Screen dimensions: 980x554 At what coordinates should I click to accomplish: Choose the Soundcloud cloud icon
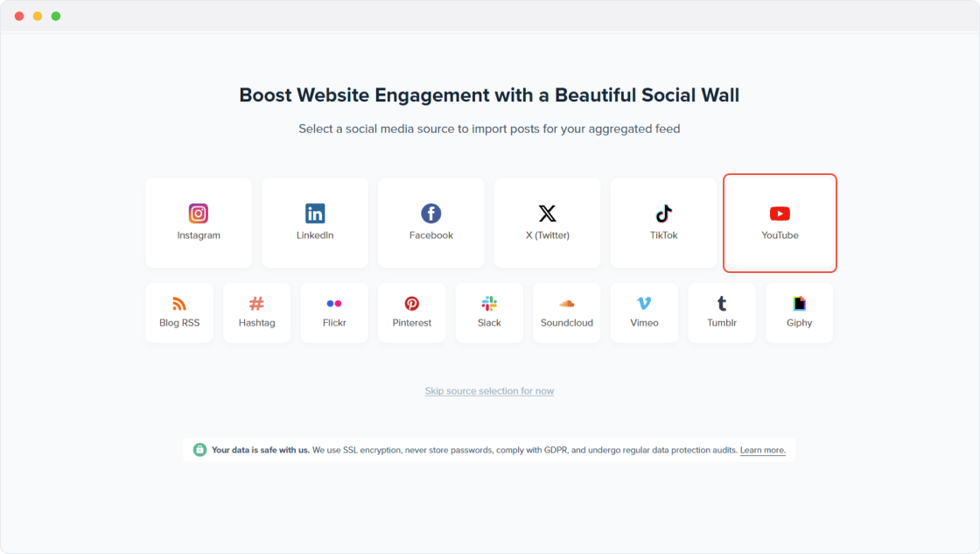567,304
